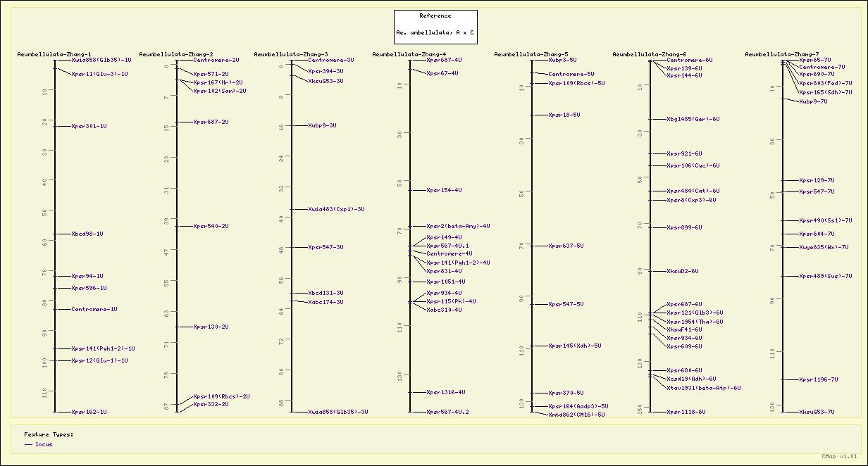
Task: Select the Xpsr637-5U marker
Action: [x=566, y=246]
